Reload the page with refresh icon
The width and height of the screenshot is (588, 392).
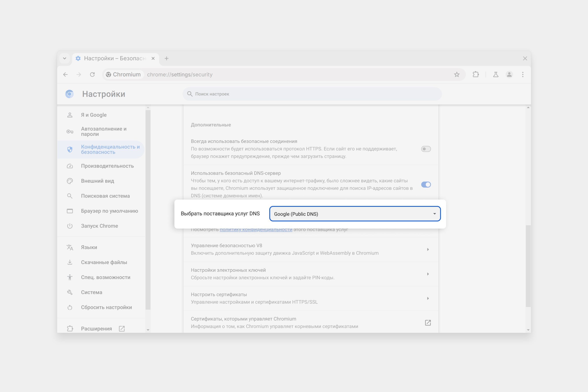[x=92, y=74]
